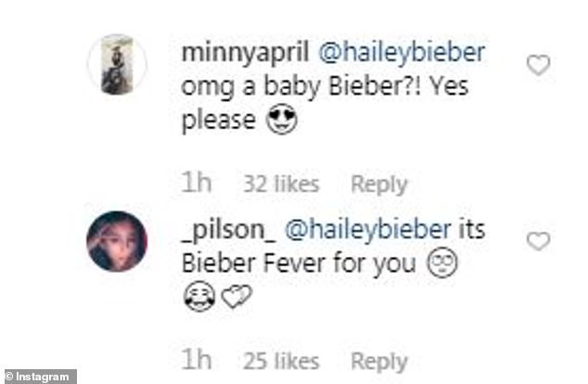The height and width of the screenshot is (384, 588).
Task: Open minnyapril's profile picture
Action: click(117, 64)
